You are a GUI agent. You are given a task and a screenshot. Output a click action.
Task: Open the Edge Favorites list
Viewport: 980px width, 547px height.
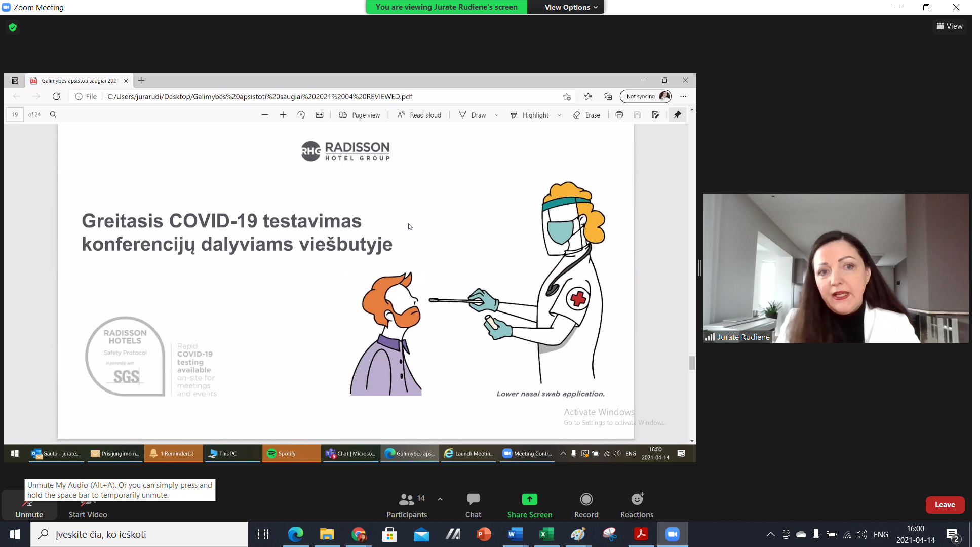588,96
